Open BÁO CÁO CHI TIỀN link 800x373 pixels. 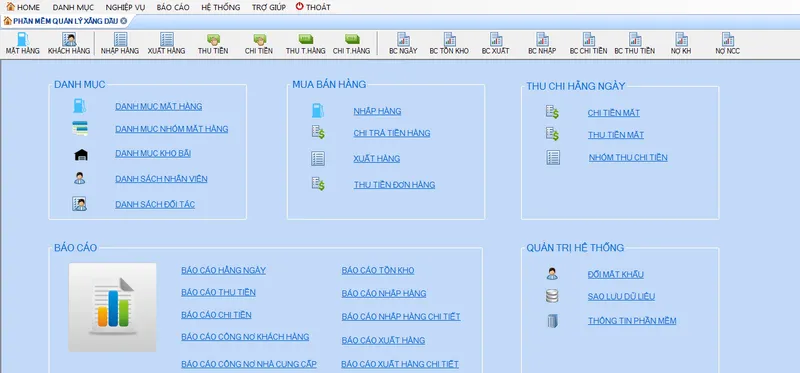click(x=216, y=315)
